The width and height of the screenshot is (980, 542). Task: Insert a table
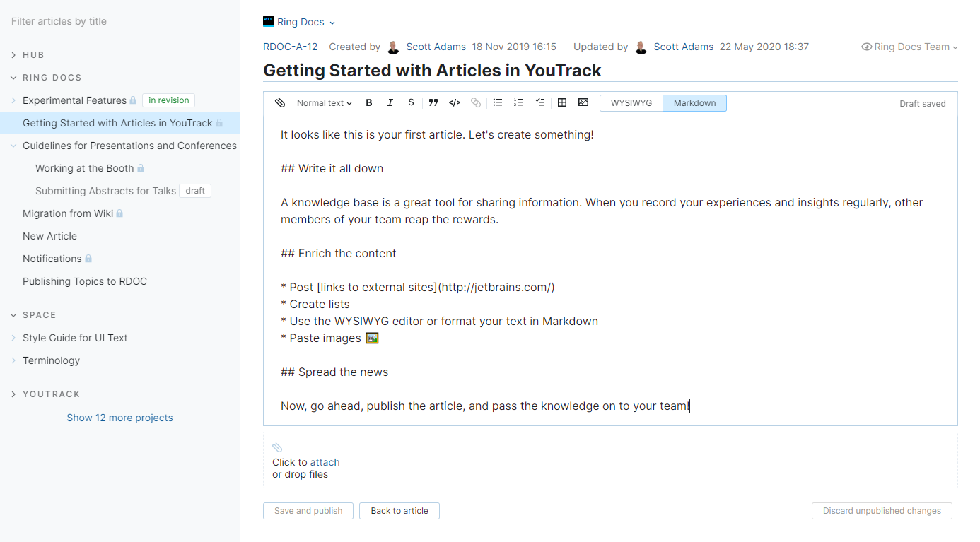562,103
